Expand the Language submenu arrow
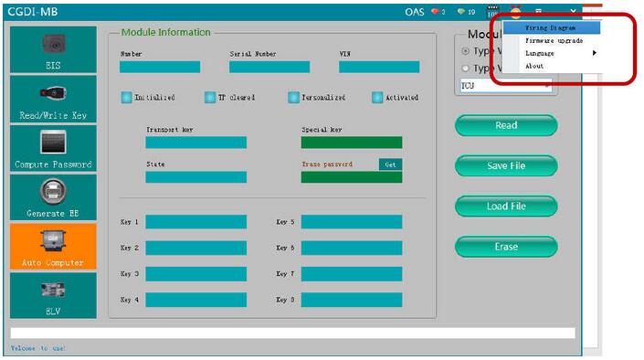Image resolution: width=644 pixels, height=360 pixels. pos(594,53)
